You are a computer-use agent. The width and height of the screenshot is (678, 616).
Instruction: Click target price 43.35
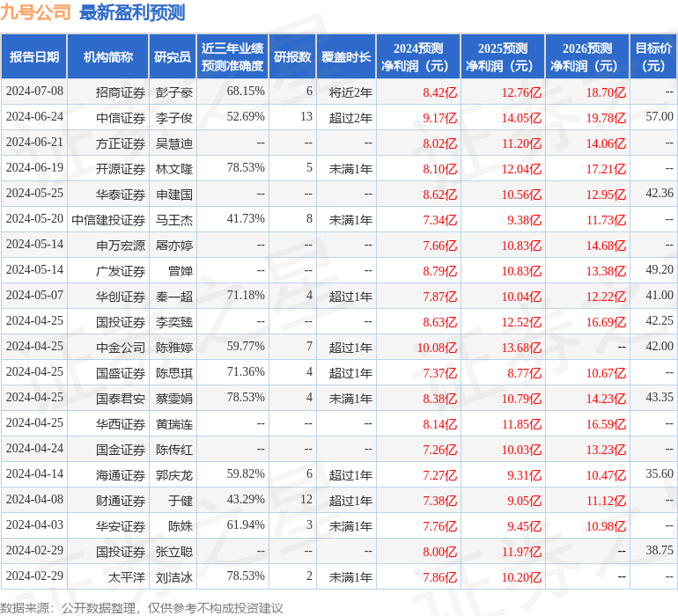[x=660, y=397]
